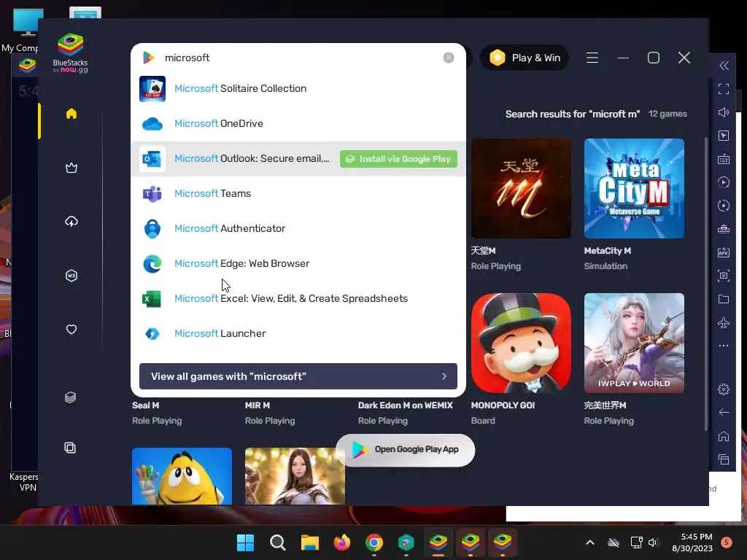
Task: Open BlueStacks settings gear icon
Action: 724,389
